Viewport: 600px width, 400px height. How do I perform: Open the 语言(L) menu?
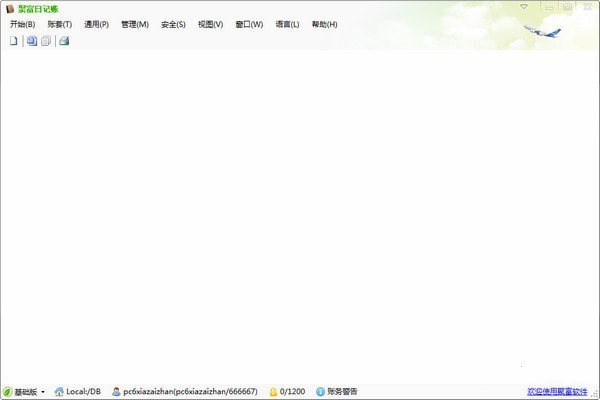(x=287, y=24)
